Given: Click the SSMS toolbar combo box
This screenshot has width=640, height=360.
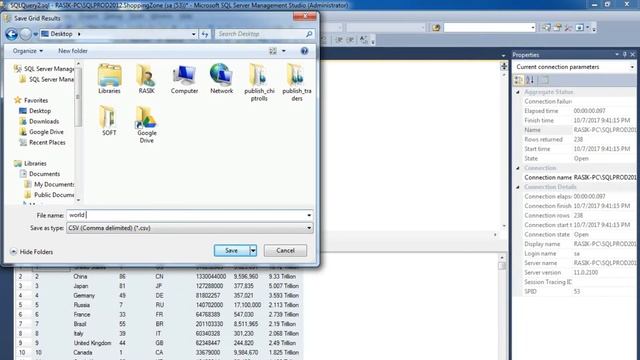Looking at the screenshot, I should [x=489, y=27].
